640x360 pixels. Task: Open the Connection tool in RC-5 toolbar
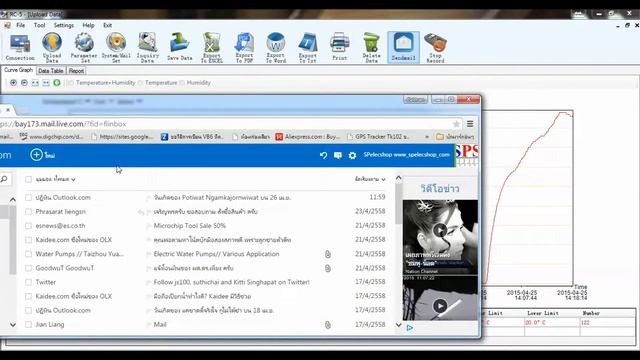(x=20, y=47)
